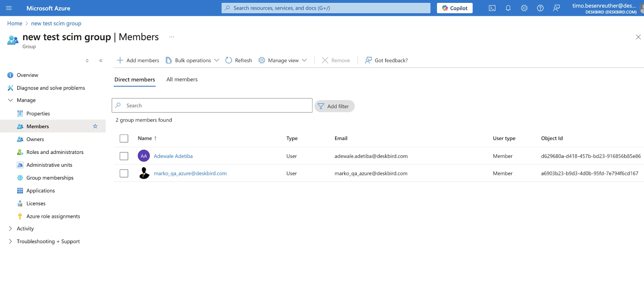Select the marko_qa_azure row checkbox

tap(124, 173)
